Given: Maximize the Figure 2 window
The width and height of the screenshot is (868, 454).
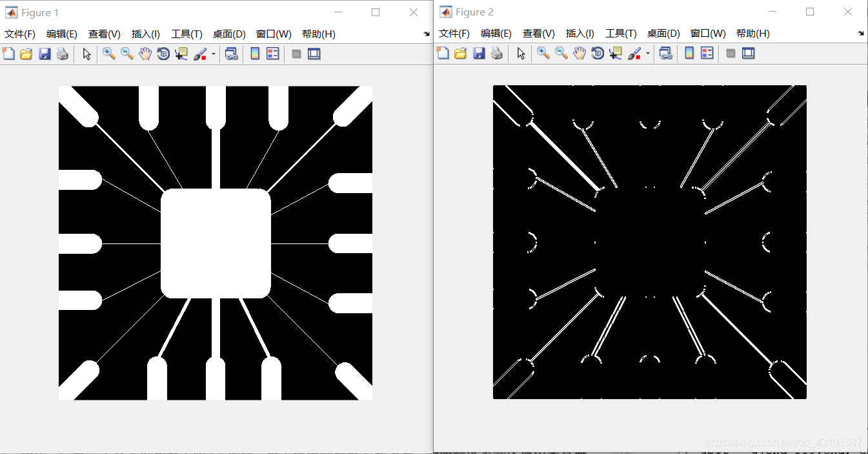Looking at the screenshot, I should [x=810, y=12].
